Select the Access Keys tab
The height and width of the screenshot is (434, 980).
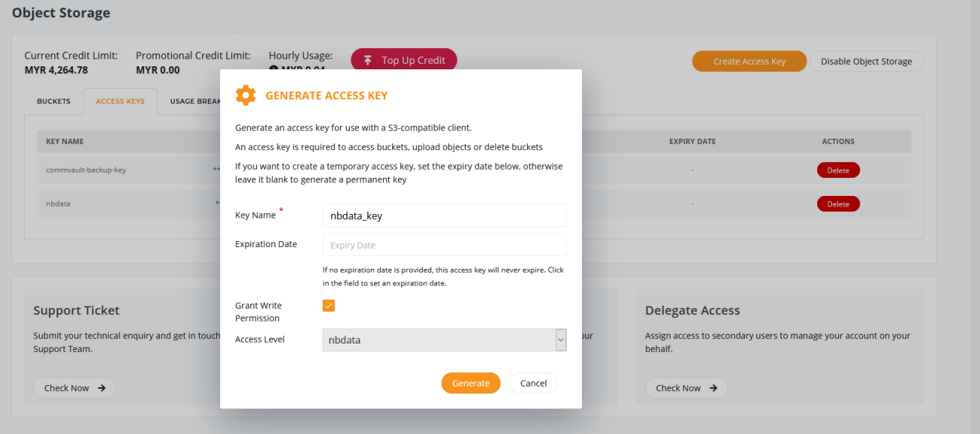pos(120,101)
